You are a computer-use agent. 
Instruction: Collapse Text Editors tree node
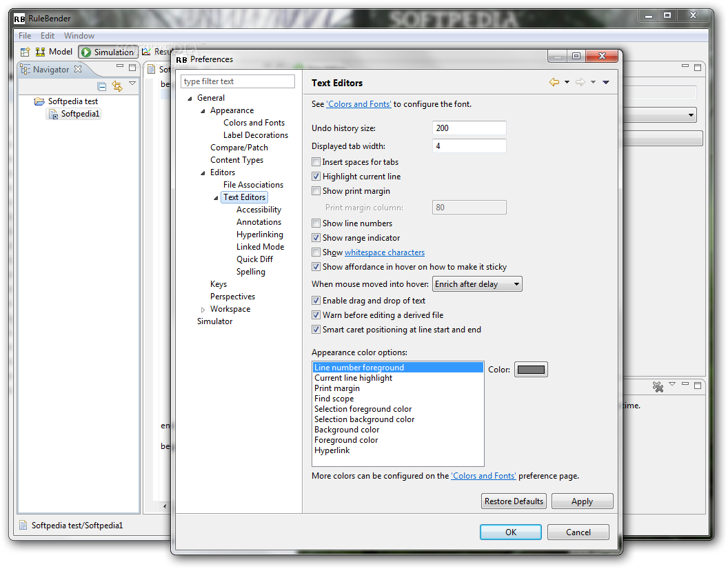(x=215, y=198)
